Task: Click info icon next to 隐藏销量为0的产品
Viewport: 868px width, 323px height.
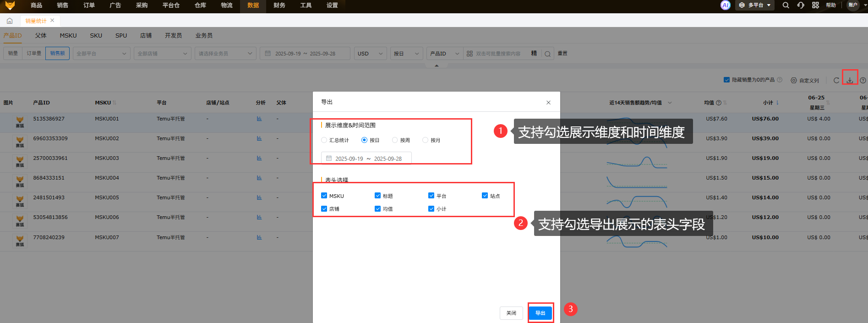Action: (780, 80)
